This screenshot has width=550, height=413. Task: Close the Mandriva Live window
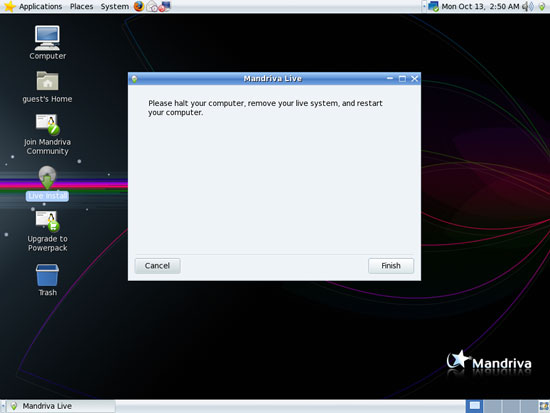[x=414, y=79]
